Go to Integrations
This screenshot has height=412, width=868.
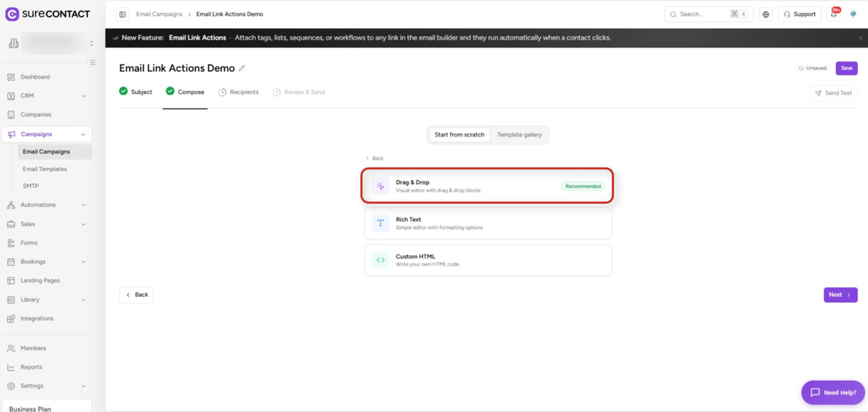point(46,318)
